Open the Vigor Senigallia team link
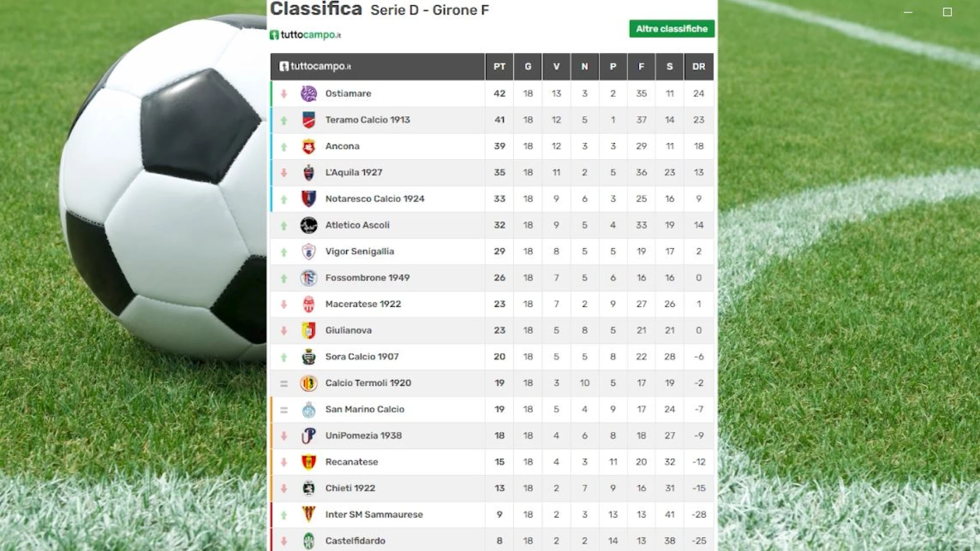 [359, 252]
